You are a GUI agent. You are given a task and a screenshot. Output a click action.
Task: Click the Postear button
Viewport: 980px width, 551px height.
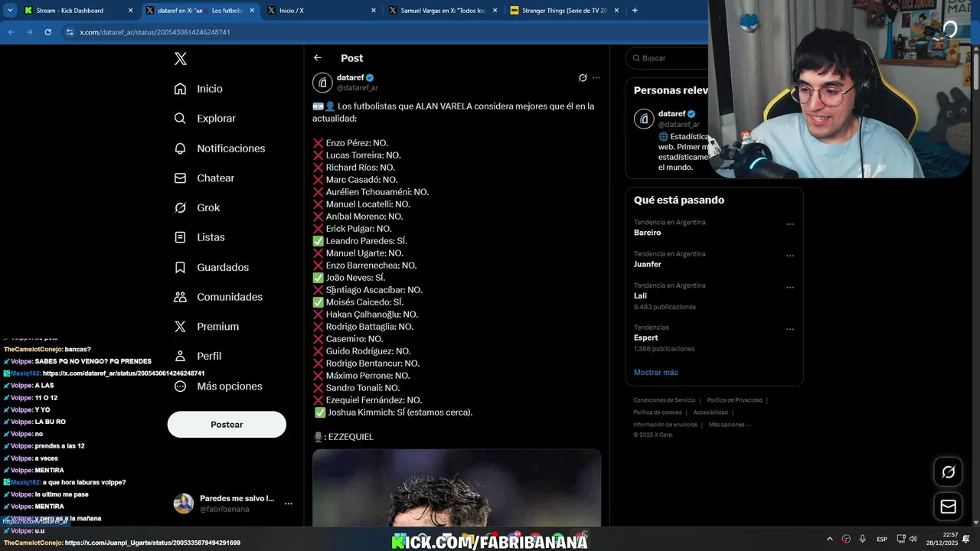tap(227, 425)
